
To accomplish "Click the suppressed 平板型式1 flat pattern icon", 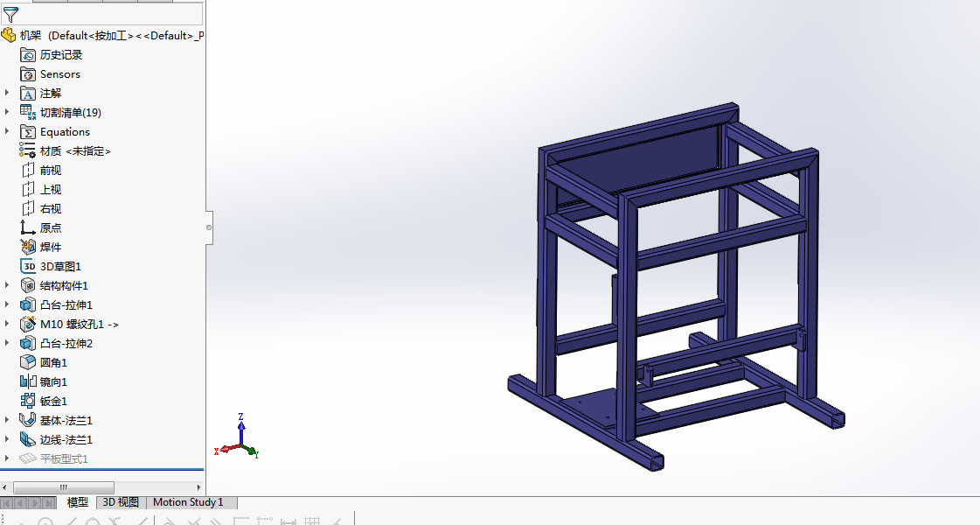I will (x=27, y=458).
